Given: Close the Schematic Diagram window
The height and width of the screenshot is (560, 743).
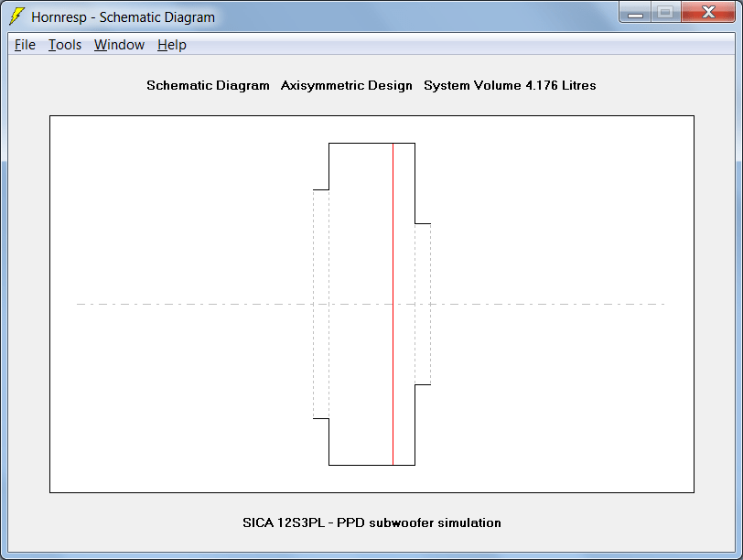Looking at the screenshot, I should pos(708,12).
